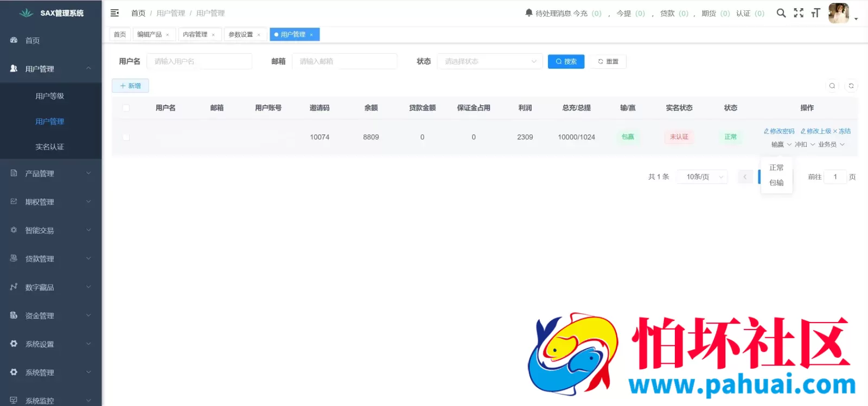
Task: Switch to the 编辑产品 tab
Action: [x=149, y=34]
